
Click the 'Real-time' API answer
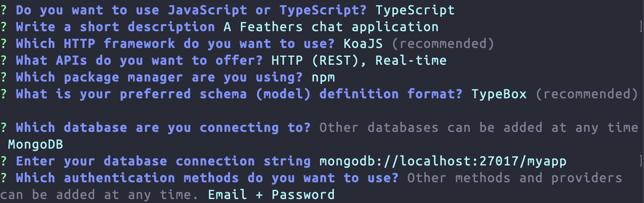click(411, 60)
